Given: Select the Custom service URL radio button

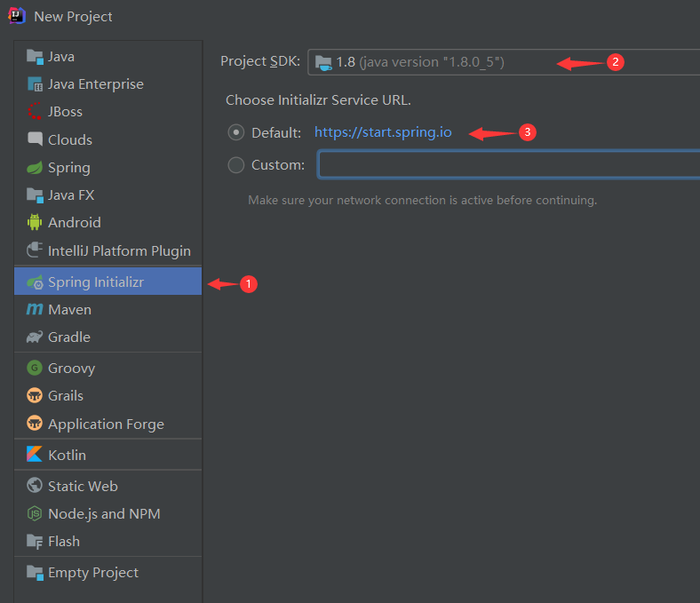Looking at the screenshot, I should point(236,165).
